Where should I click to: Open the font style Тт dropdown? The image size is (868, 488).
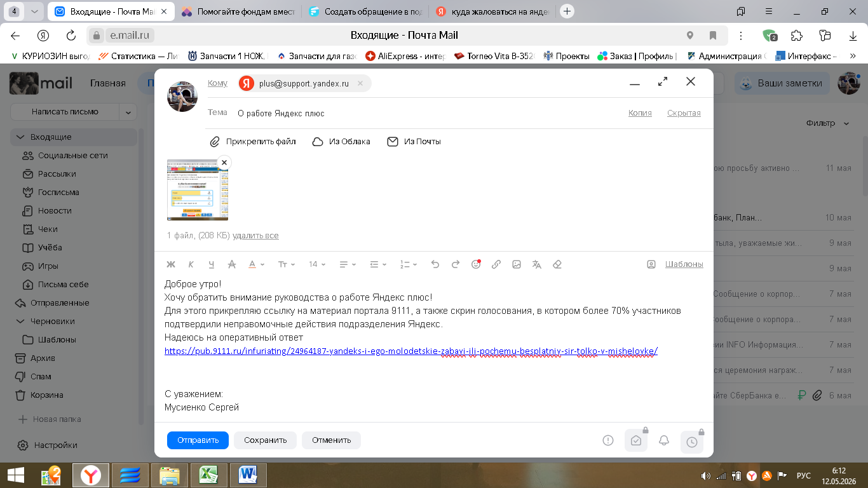tap(287, 264)
